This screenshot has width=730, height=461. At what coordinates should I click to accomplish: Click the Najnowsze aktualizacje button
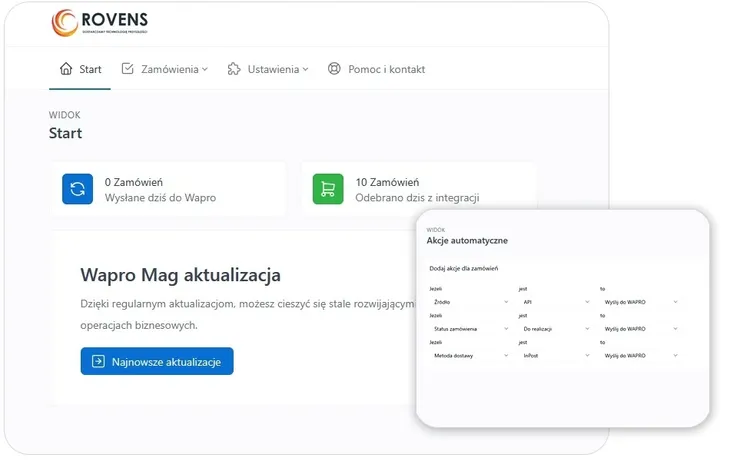click(157, 361)
